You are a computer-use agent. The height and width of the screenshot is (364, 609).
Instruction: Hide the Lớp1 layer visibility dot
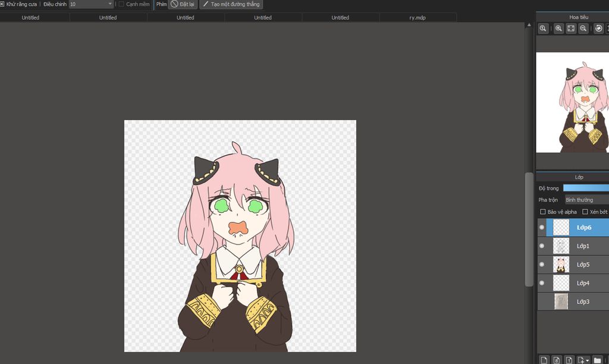click(542, 246)
